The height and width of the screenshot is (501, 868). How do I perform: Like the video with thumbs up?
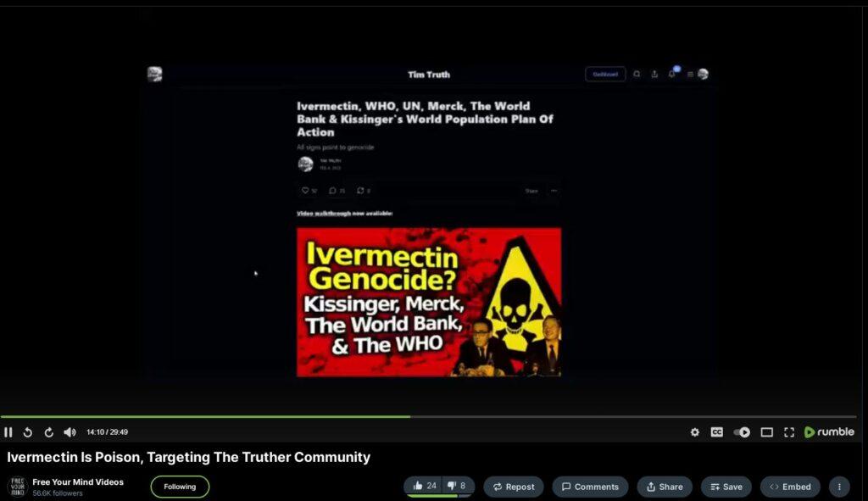426,486
